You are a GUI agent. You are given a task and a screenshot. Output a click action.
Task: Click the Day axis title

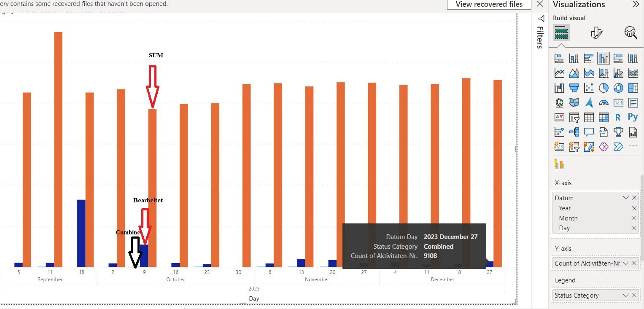[254, 298]
